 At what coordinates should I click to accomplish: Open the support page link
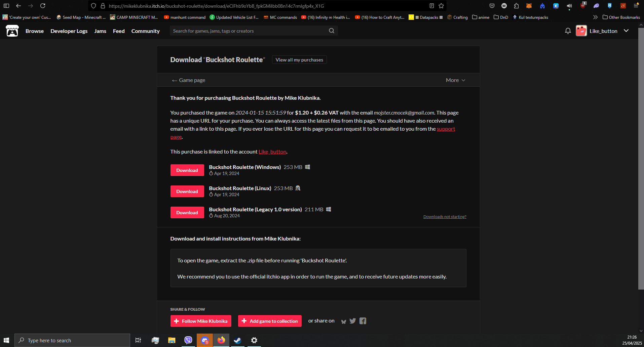446,129
